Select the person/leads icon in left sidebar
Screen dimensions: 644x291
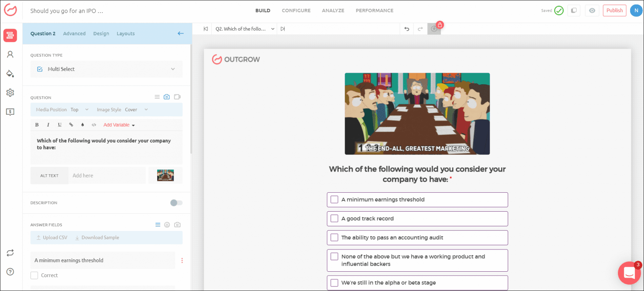[10, 54]
